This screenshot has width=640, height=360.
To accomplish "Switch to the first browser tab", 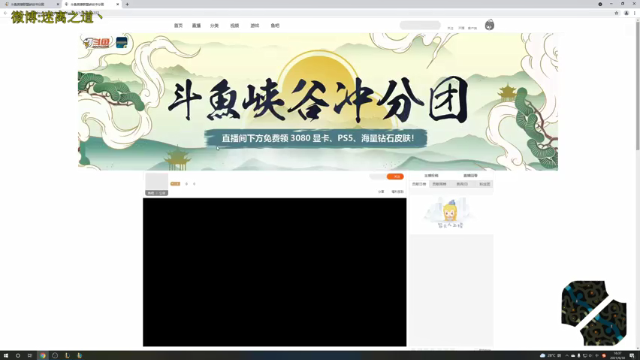I will (31, 4).
